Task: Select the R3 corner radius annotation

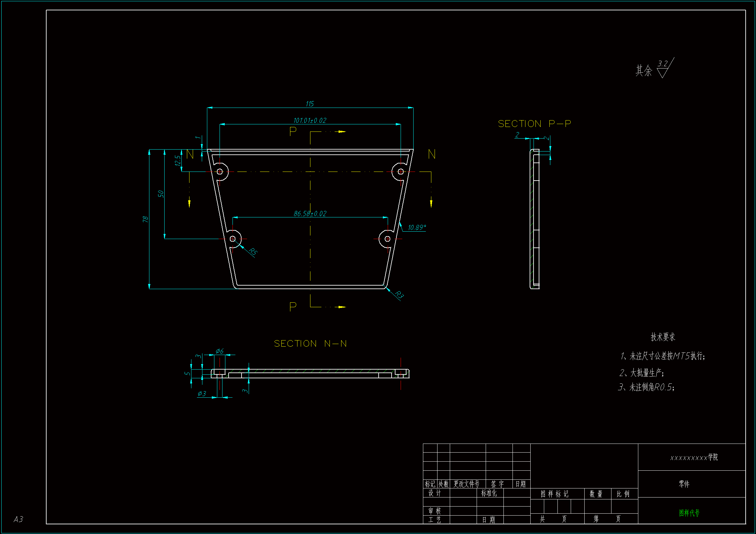Action: coord(399,295)
